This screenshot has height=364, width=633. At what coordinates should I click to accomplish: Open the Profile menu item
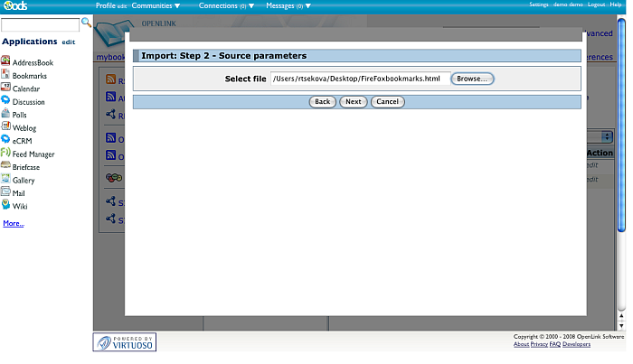click(x=105, y=5)
